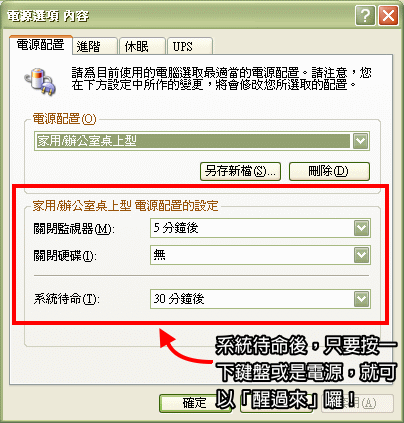Screen dimensions: 404x423
Task: Select the 電源配置 tab
Action: coord(41,45)
